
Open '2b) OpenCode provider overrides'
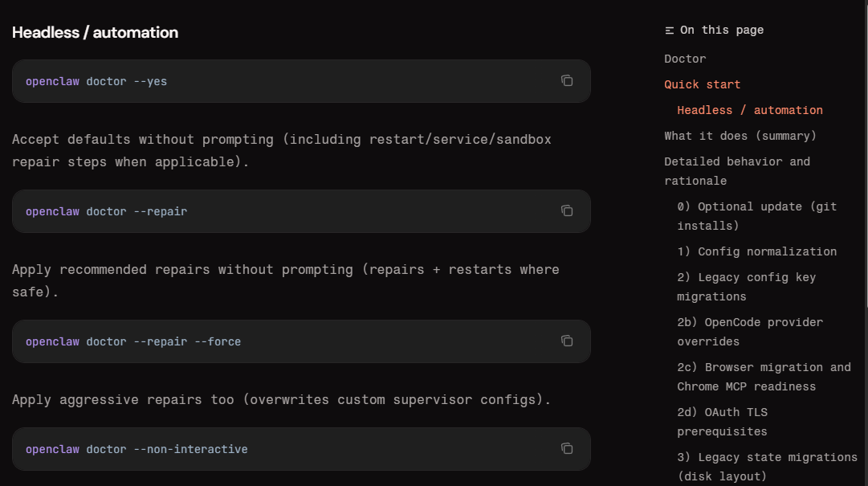click(x=749, y=332)
